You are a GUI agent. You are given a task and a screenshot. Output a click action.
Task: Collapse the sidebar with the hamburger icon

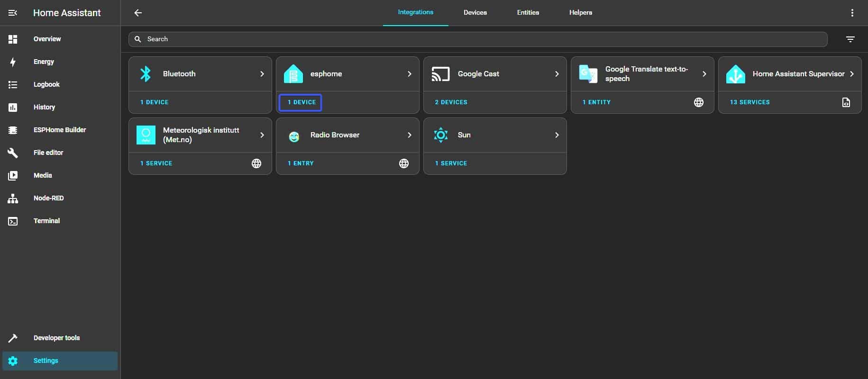click(x=13, y=13)
